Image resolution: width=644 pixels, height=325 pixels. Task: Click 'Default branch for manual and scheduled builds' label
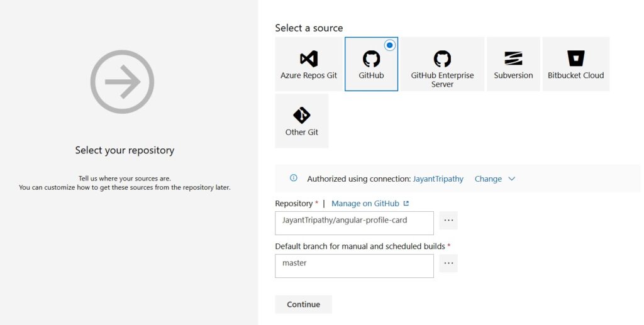(360, 246)
